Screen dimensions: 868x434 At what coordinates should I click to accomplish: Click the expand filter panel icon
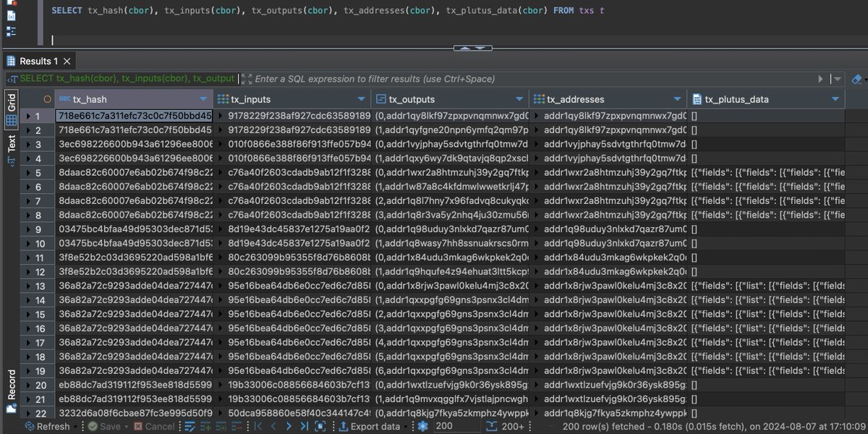click(246, 79)
